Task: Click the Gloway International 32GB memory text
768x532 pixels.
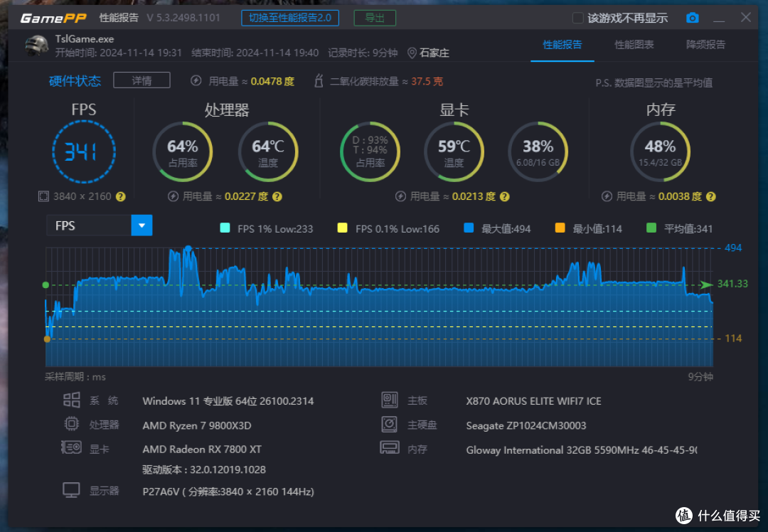Action: pos(582,450)
